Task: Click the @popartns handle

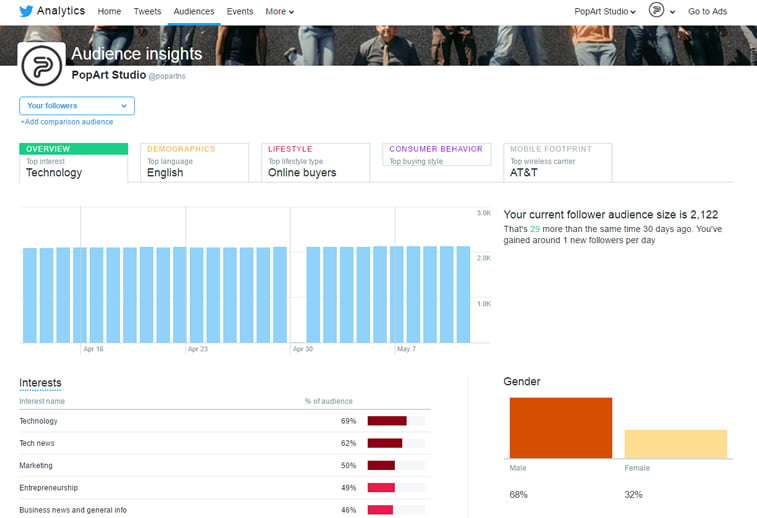Action: click(x=167, y=76)
